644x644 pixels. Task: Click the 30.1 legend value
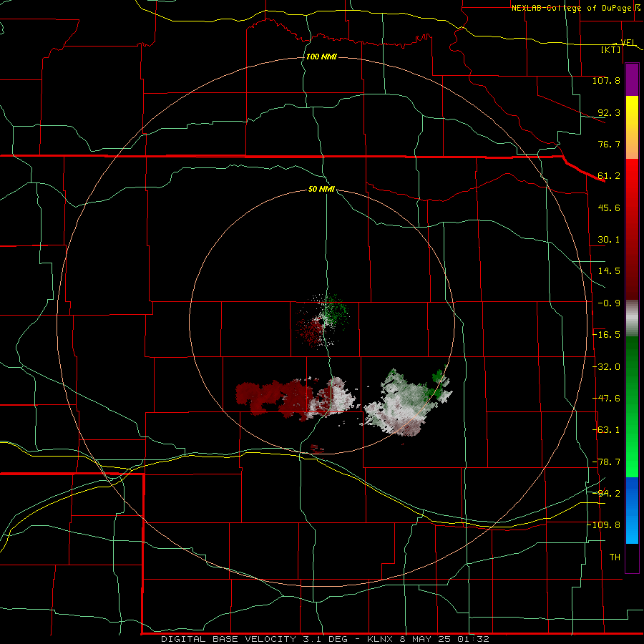coord(609,240)
